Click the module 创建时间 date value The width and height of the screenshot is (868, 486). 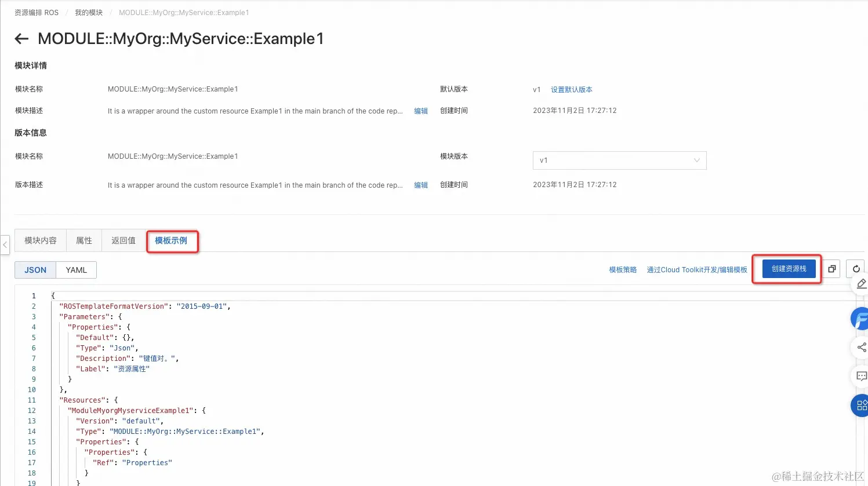[x=575, y=111]
